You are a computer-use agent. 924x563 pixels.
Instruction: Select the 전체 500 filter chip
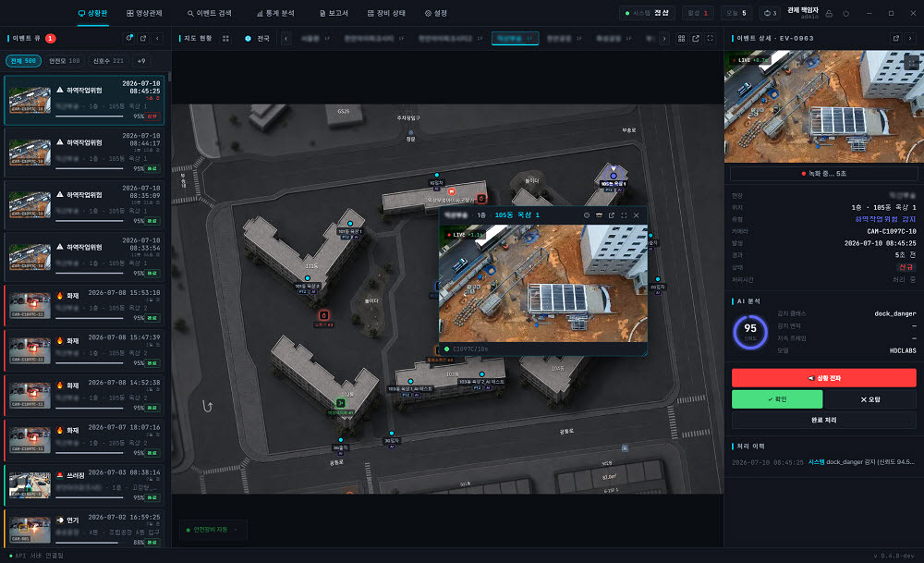tap(24, 61)
